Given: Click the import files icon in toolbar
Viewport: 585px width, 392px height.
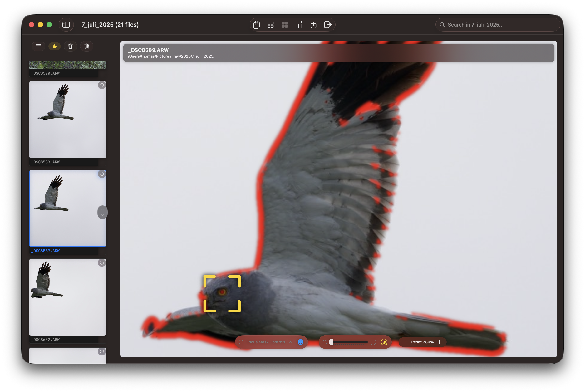Looking at the screenshot, I should point(313,25).
